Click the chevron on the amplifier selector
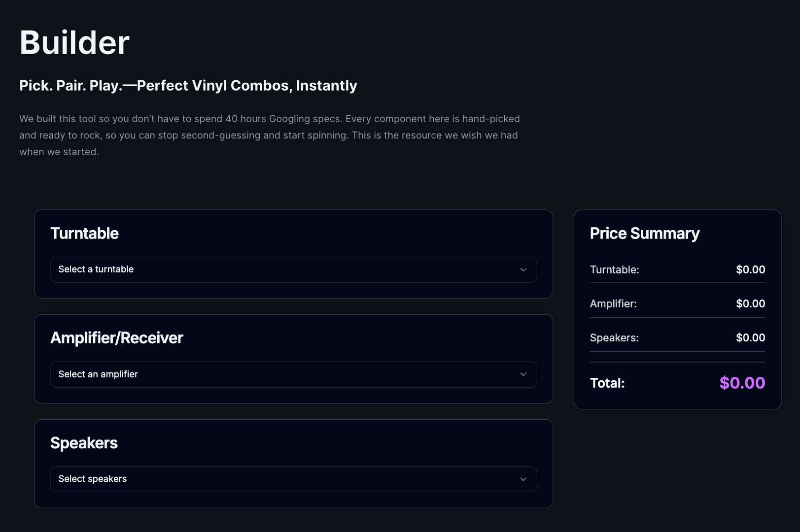 click(x=523, y=374)
